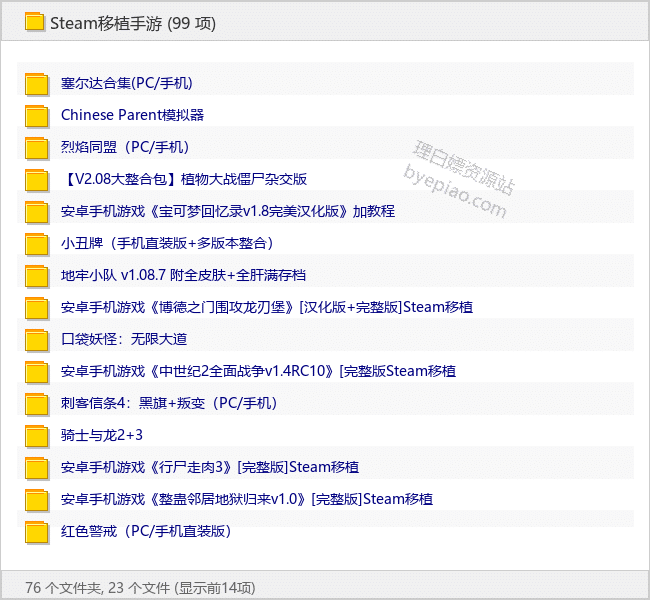Screen dimensions: 650x600
Task: Click folder icon for 博德之门围攻龙刃堡
Action: [x=37, y=308]
